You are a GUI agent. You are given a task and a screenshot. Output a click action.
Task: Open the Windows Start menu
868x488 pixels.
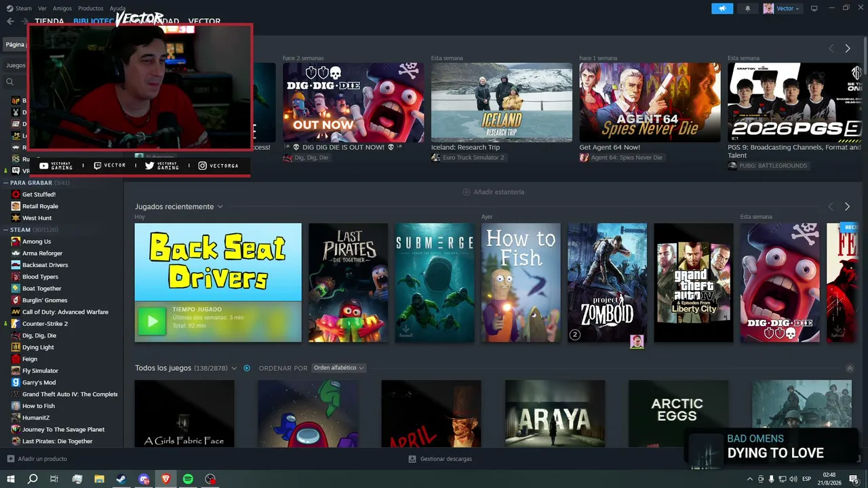11,479
